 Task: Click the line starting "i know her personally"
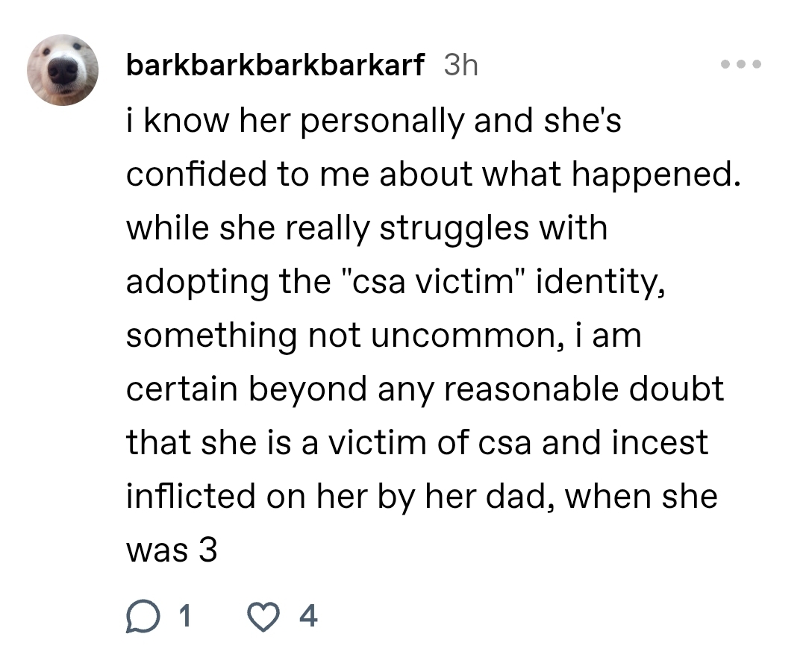click(373, 122)
